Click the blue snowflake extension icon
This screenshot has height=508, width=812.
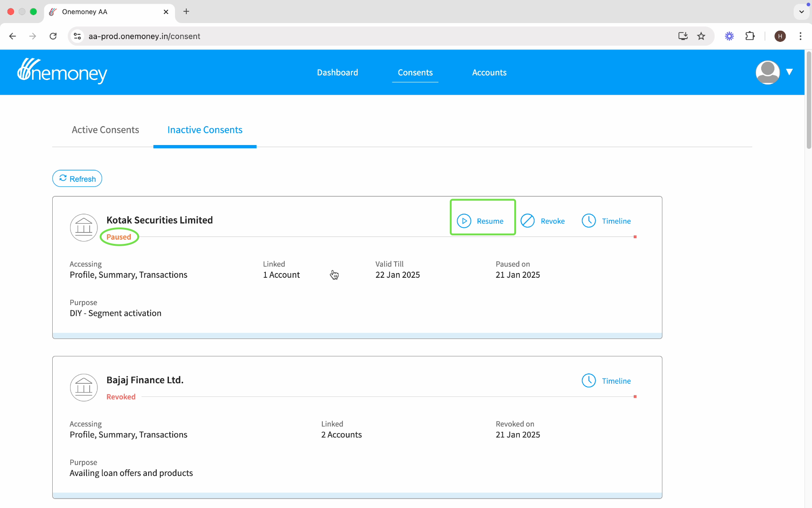[x=729, y=36]
